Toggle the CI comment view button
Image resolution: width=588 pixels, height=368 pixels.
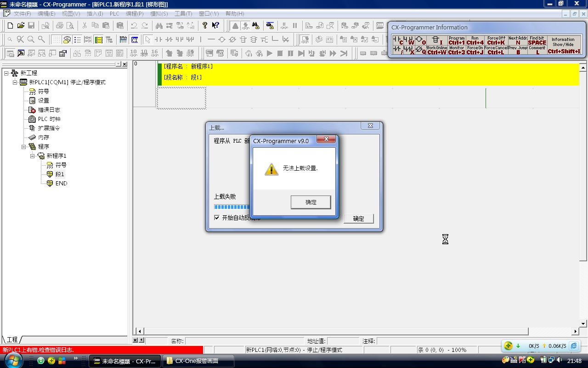point(134,40)
